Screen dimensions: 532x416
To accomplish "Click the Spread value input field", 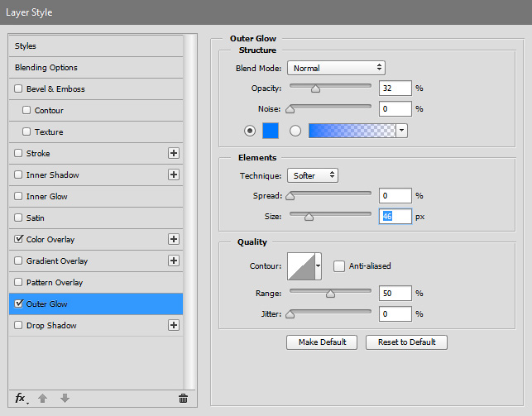I will click(395, 196).
